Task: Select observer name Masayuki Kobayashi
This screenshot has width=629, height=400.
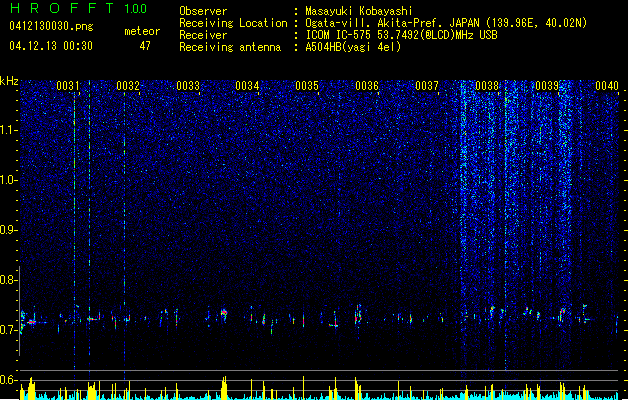Action: 359,11
